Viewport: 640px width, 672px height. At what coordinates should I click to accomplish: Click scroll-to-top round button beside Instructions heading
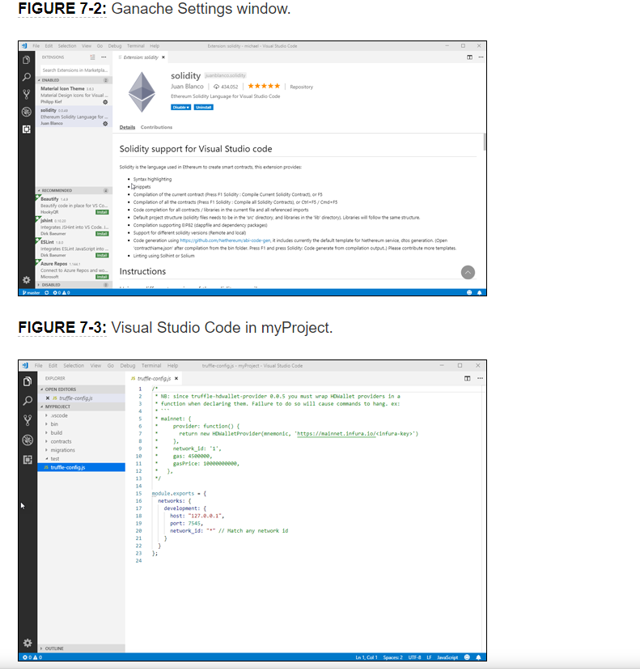pos(468,272)
